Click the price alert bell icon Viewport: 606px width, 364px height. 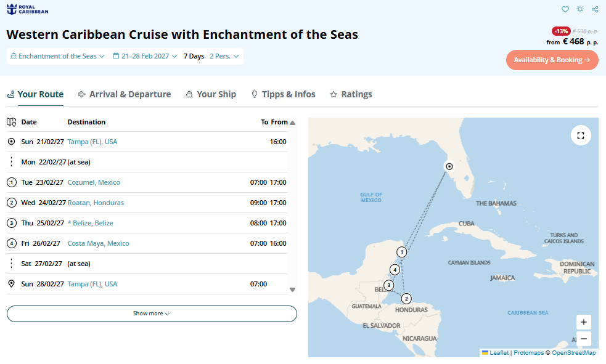(579, 9)
